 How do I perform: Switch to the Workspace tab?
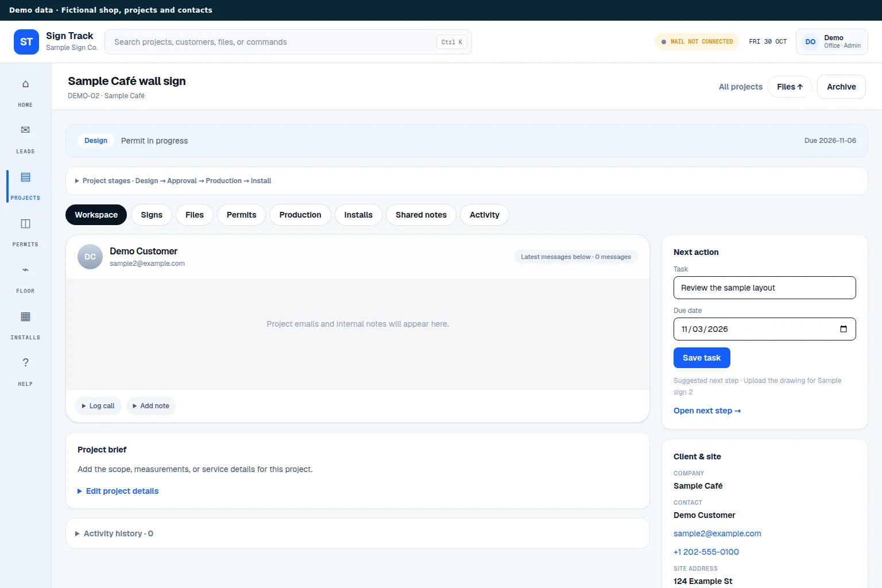tap(96, 215)
